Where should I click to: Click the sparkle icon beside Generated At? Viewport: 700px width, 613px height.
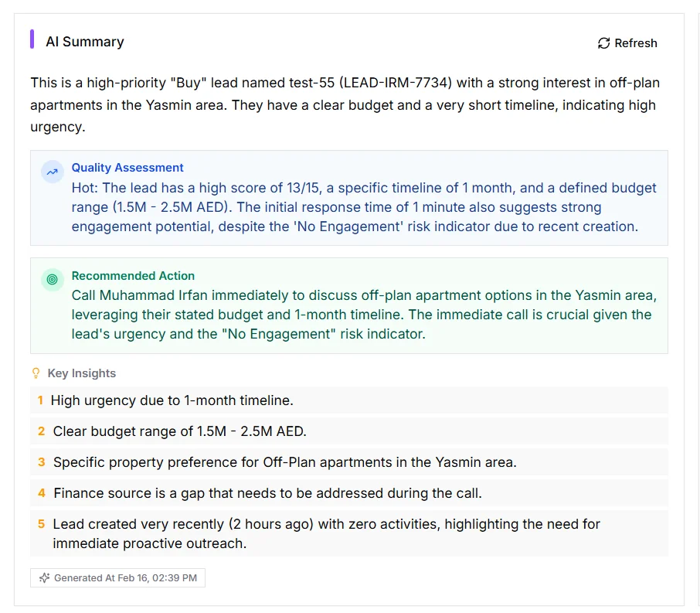[44, 578]
